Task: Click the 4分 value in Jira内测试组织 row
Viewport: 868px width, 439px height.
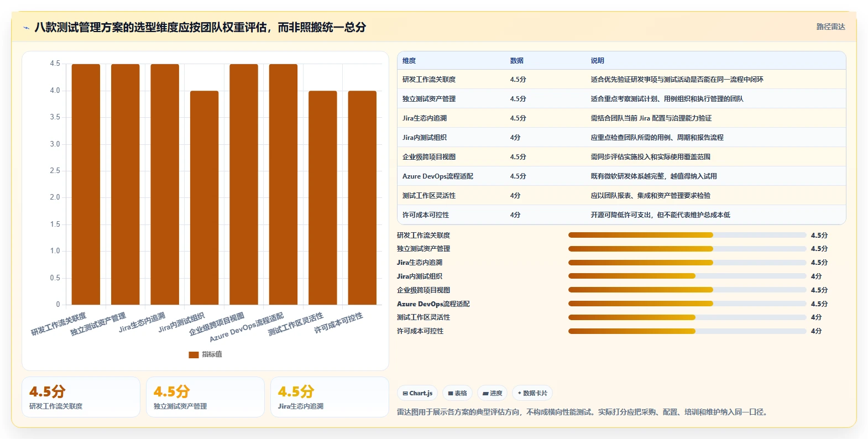Action: 515,138
